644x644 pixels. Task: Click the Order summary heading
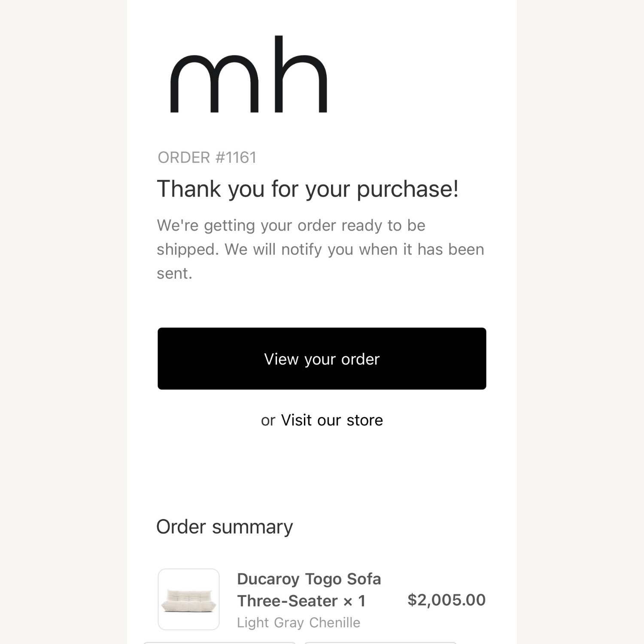(224, 527)
